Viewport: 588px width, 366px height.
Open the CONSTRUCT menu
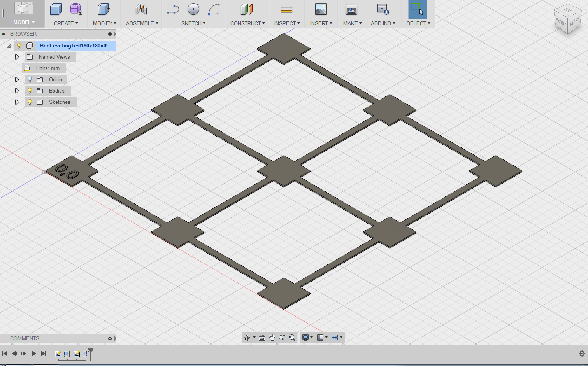(247, 23)
